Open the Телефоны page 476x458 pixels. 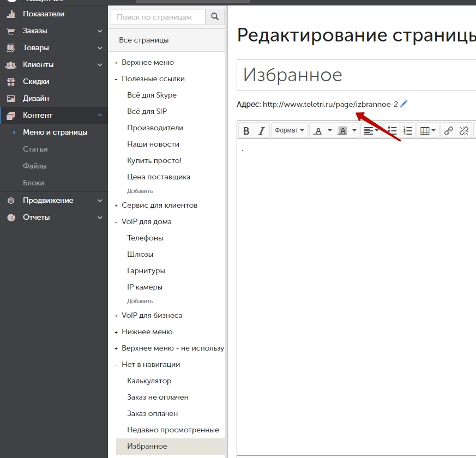tap(145, 238)
